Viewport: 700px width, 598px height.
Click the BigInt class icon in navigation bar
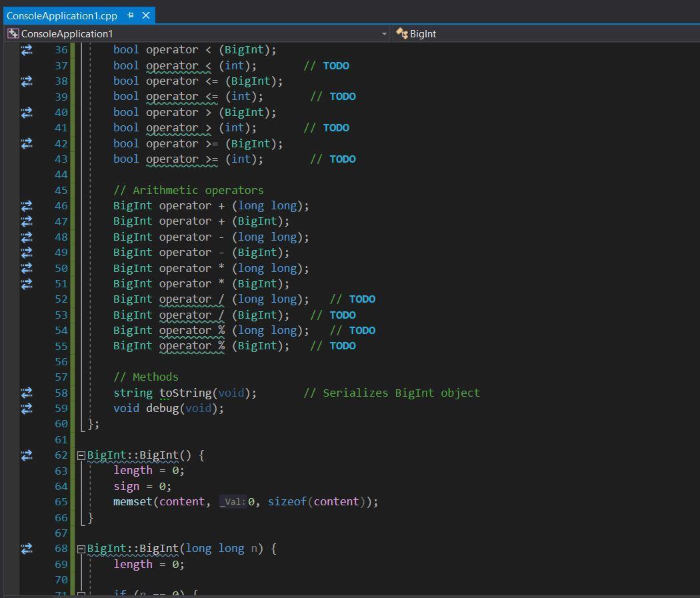pos(402,33)
